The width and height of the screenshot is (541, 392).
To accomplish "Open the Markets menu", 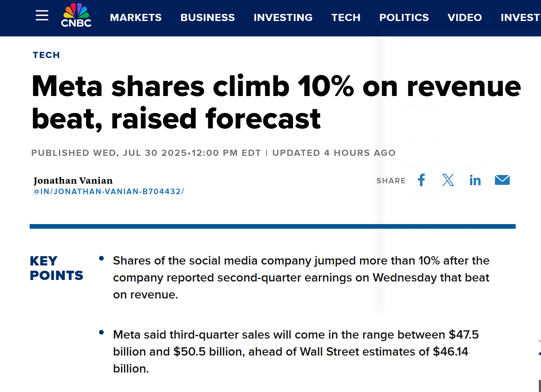I will pos(136,18).
